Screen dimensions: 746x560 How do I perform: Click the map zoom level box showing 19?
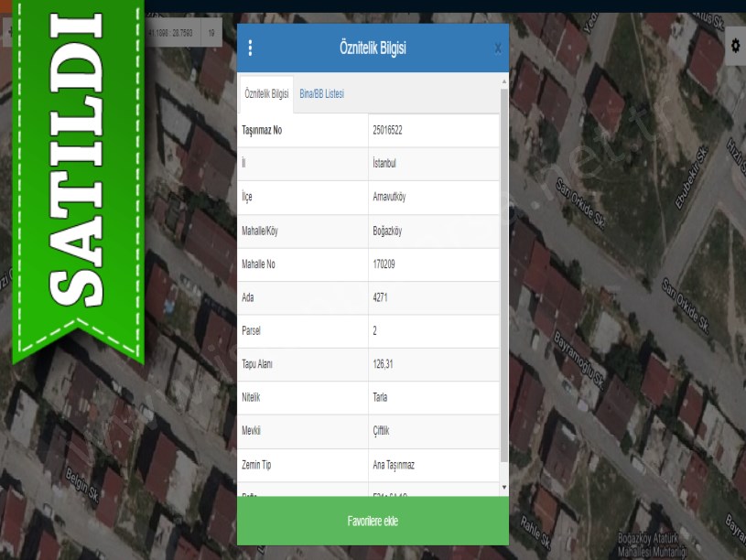[211, 34]
